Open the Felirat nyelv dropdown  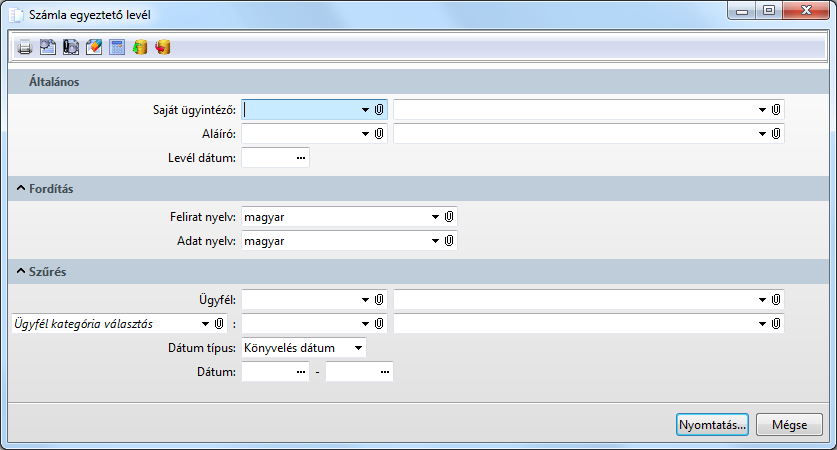point(435,216)
